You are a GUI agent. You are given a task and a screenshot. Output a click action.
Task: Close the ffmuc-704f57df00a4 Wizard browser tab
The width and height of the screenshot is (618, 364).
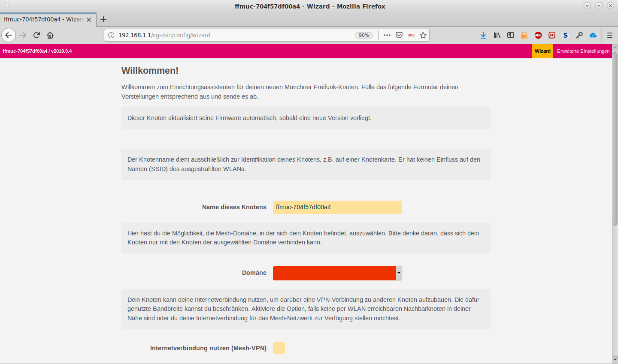tap(89, 20)
